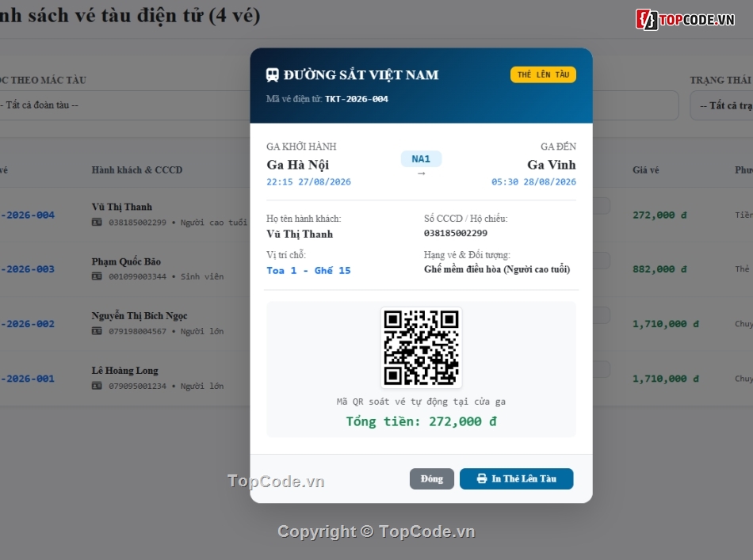
Task: Click ID card icon for Vũ Thị Thanh row
Action: click(97, 222)
